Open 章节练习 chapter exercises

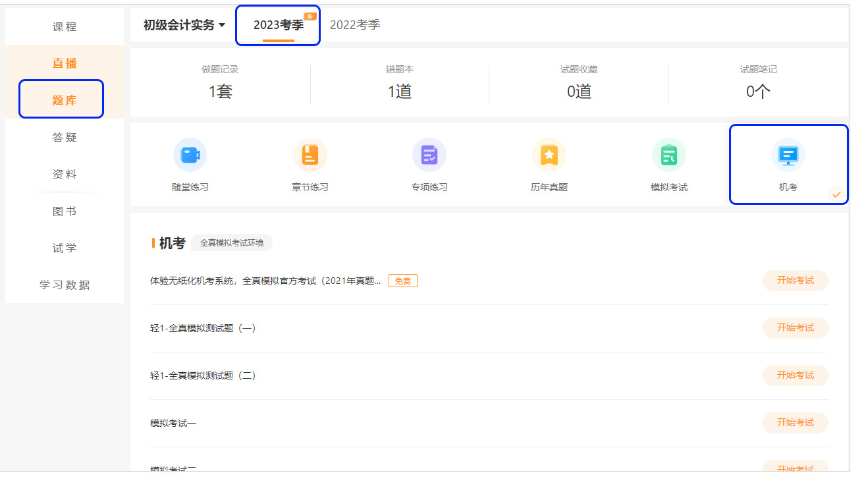point(310,163)
